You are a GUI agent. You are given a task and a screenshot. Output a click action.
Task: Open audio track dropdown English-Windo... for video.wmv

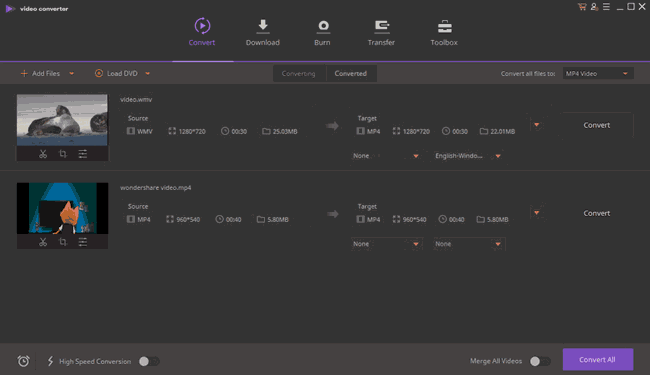(x=468, y=156)
